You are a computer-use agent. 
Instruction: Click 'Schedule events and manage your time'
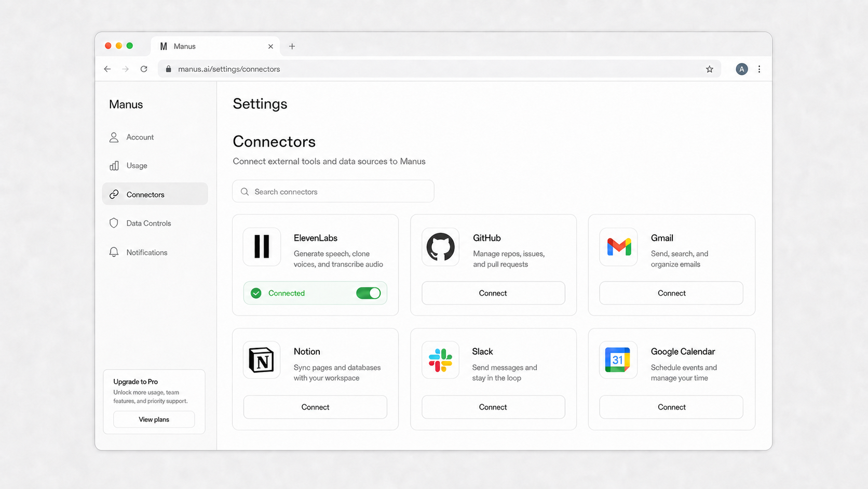click(x=684, y=373)
